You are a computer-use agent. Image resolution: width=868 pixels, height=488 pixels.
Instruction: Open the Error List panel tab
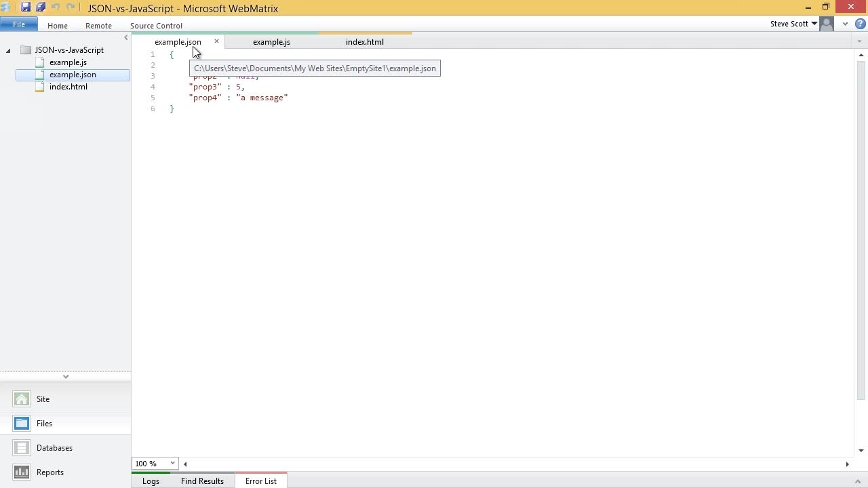click(x=261, y=481)
